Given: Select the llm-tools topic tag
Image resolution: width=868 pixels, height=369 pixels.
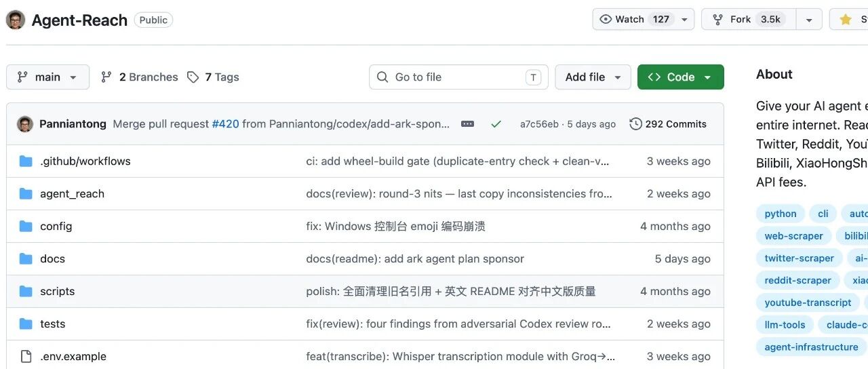Looking at the screenshot, I should (x=785, y=325).
